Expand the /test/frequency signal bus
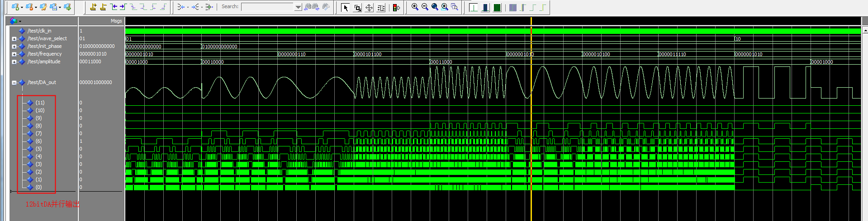868x221 pixels. [x=14, y=54]
